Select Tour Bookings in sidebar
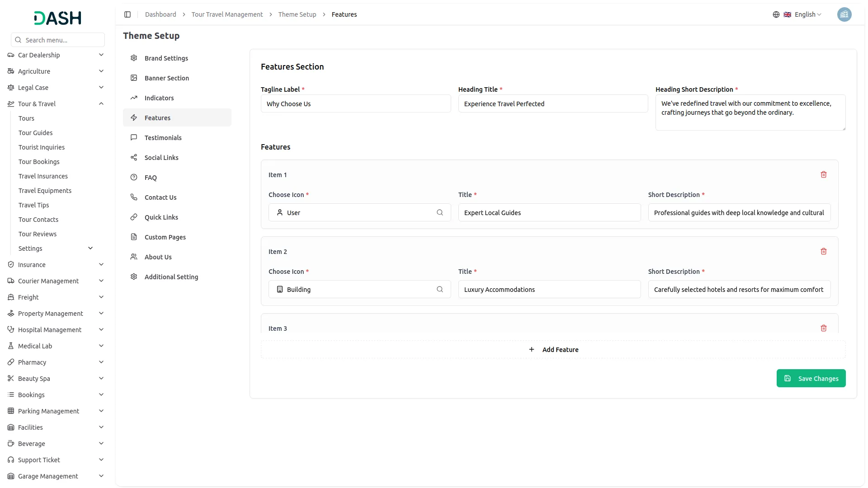The height and width of the screenshot is (488, 868). (39, 162)
